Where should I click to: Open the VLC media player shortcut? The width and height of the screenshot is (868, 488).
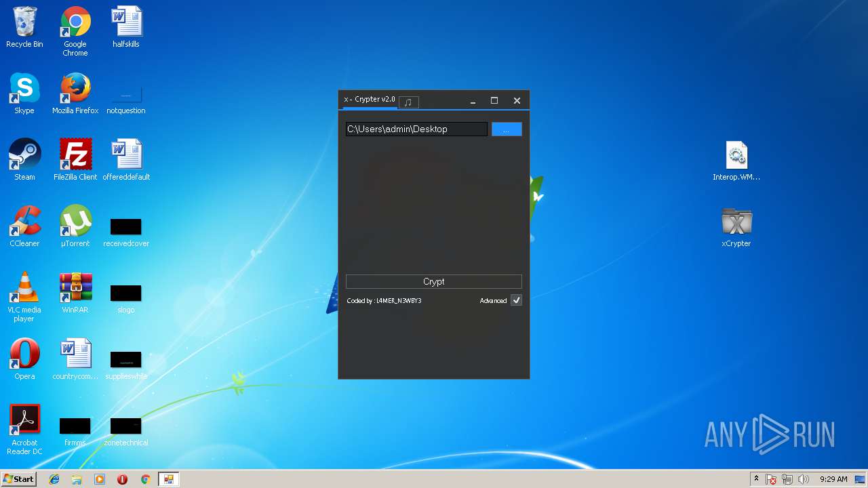24,298
